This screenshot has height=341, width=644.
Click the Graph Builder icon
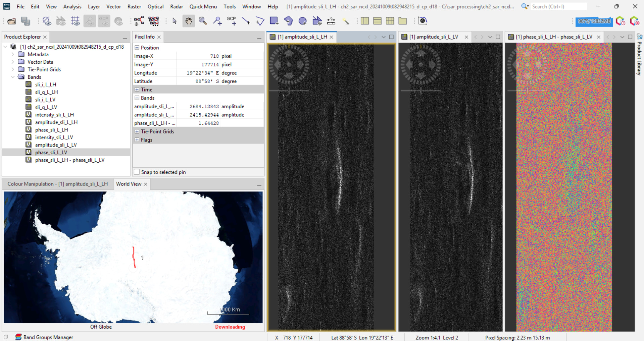[139, 21]
